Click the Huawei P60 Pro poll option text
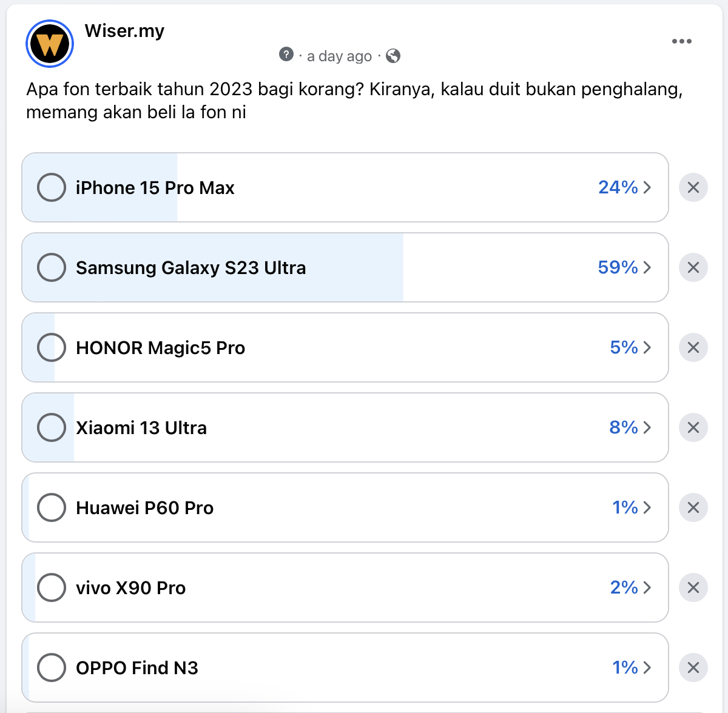The width and height of the screenshot is (728, 713). (x=144, y=508)
